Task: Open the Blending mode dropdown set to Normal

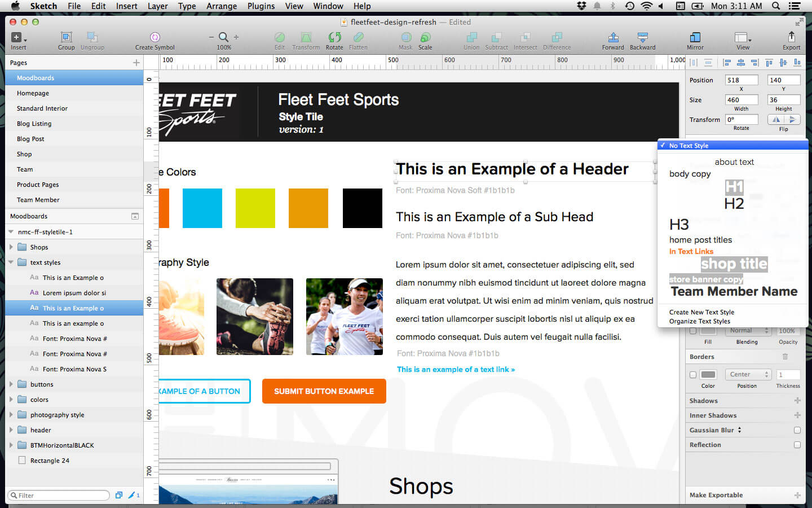Action: click(x=748, y=330)
